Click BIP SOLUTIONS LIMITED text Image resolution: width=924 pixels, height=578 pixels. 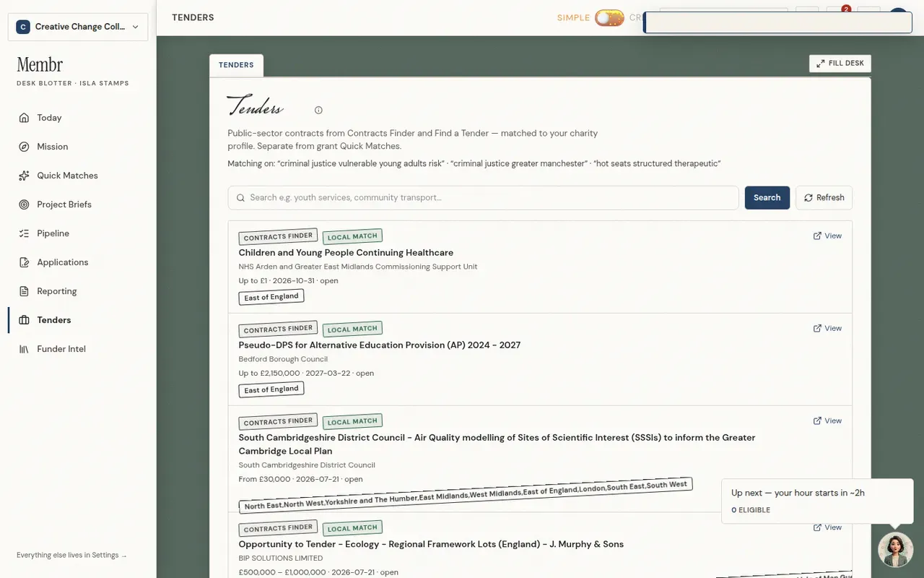[x=281, y=558]
